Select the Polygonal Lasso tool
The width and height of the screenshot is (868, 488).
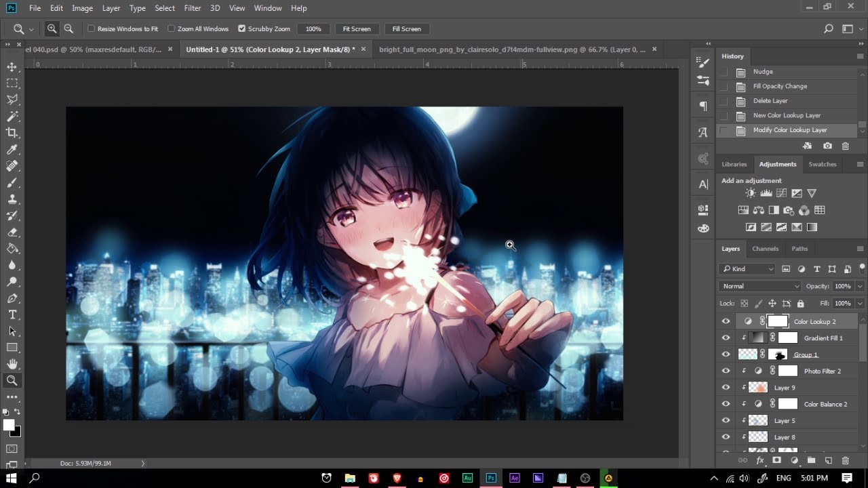click(x=12, y=100)
